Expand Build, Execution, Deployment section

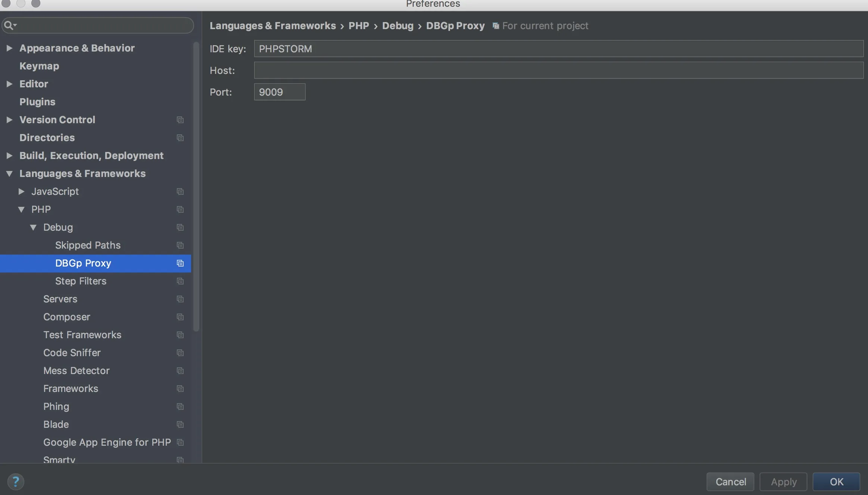click(x=10, y=156)
